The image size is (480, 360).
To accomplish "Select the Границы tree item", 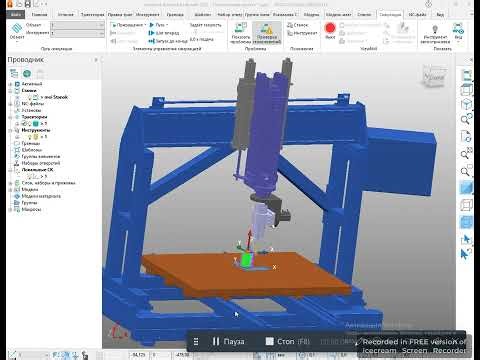I will coord(31,143).
